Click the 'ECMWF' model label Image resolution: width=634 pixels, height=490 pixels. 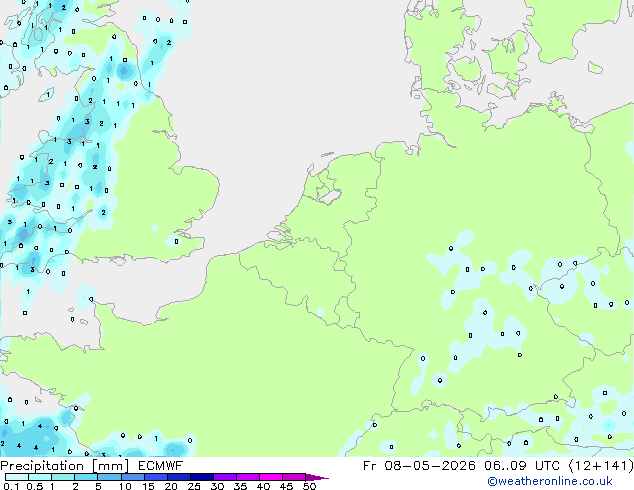click(161, 466)
